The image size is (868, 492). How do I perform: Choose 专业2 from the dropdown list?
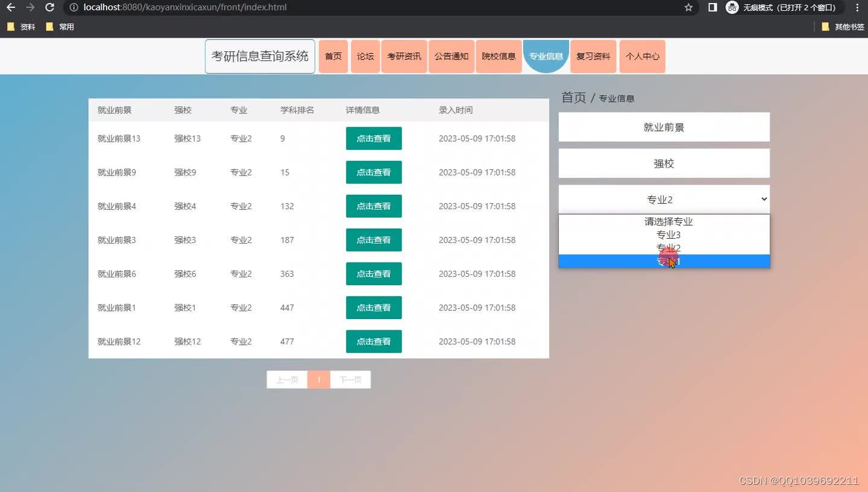tap(664, 248)
